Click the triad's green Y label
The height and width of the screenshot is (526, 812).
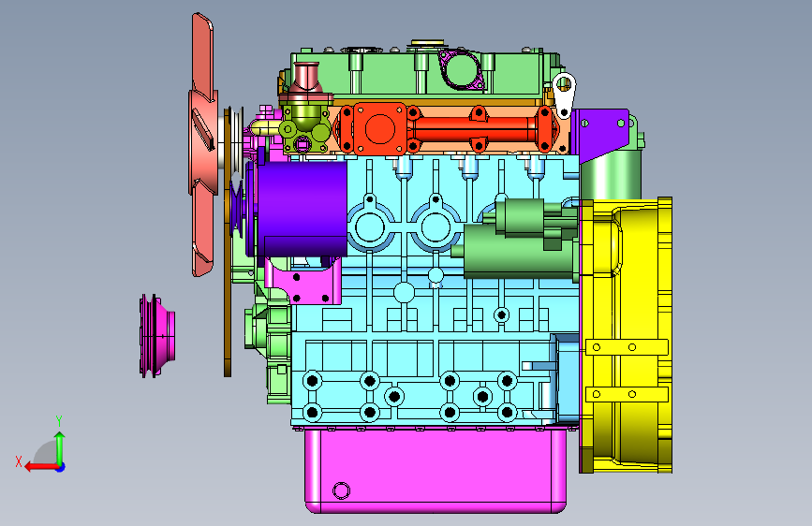59,421
